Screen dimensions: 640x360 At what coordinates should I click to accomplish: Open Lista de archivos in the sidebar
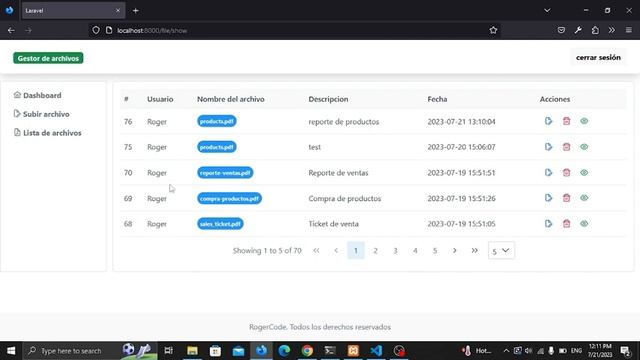(x=47, y=133)
